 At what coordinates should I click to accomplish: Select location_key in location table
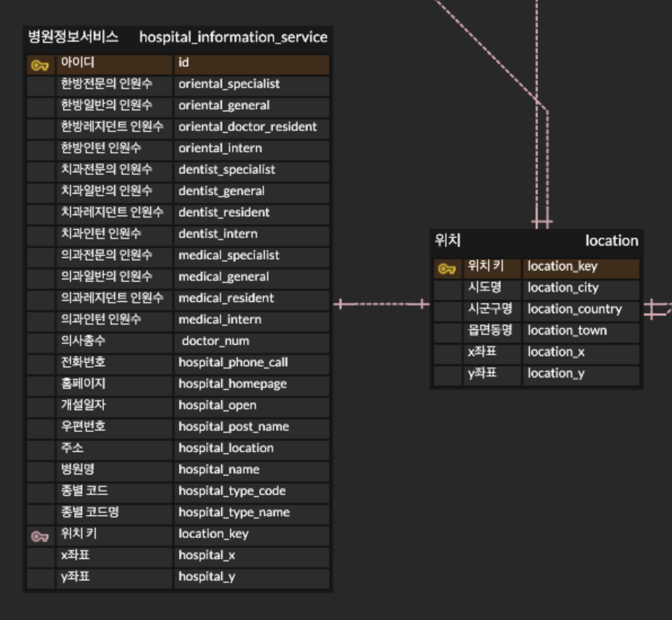581,269
